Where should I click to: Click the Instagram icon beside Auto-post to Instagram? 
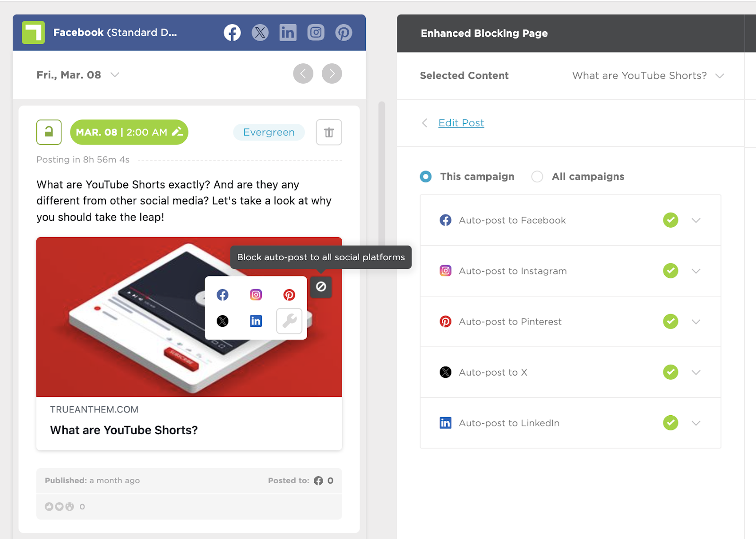click(446, 271)
